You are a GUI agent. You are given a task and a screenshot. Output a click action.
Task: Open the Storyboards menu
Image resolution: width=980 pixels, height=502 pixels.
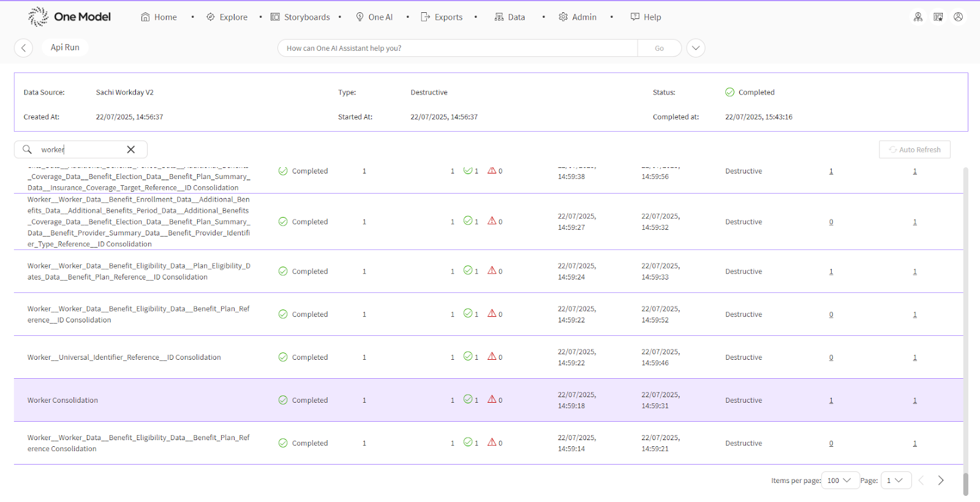coord(300,17)
